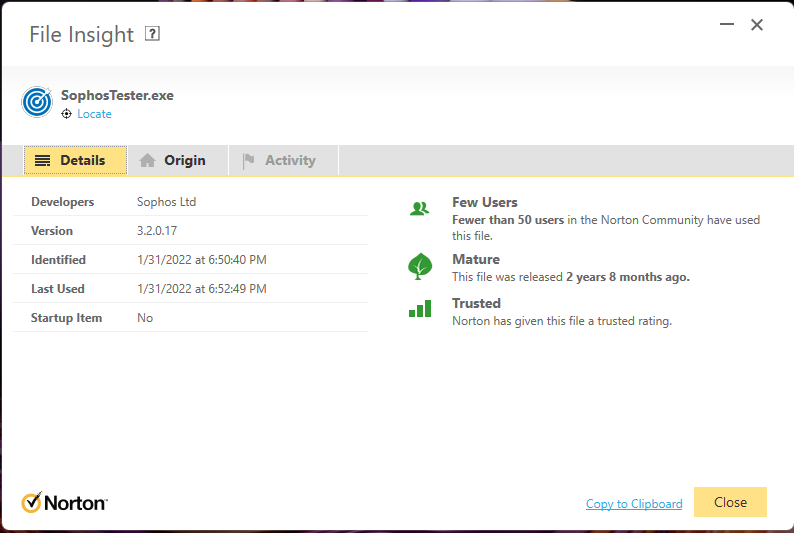
Task: Click the Copy to Clipboard link
Action: pyautogui.click(x=634, y=504)
